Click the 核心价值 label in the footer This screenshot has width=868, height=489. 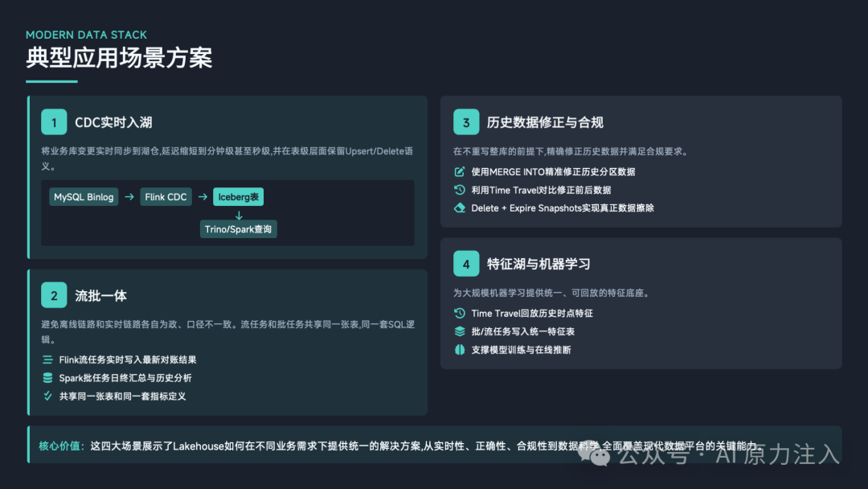(61, 446)
